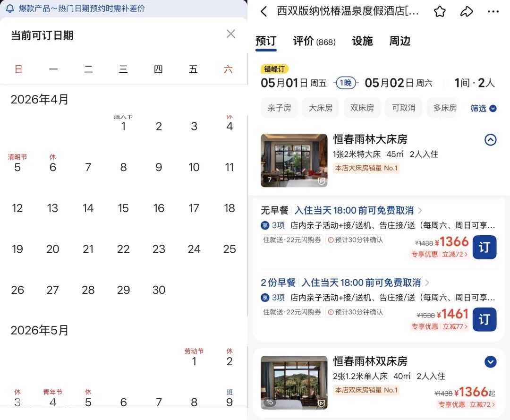Enable the 可取消 filter
The width and height of the screenshot is (510, 420).
tap(403, 108)
